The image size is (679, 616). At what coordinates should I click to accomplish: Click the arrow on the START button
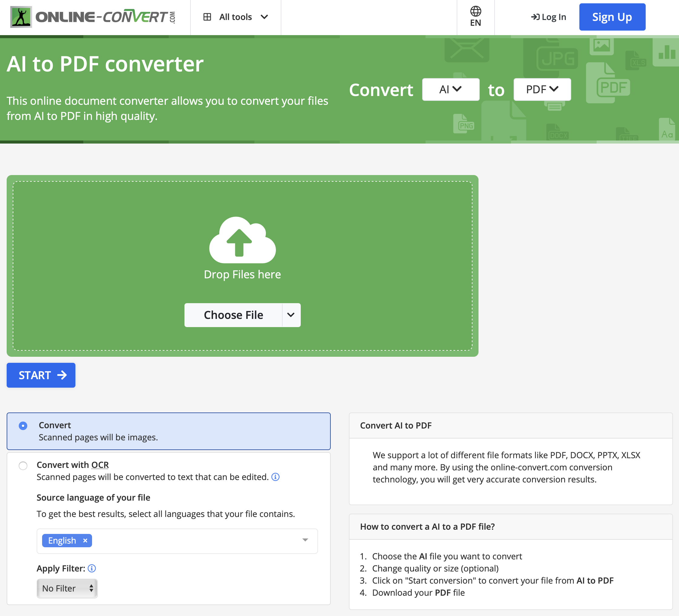click(62, 375)
